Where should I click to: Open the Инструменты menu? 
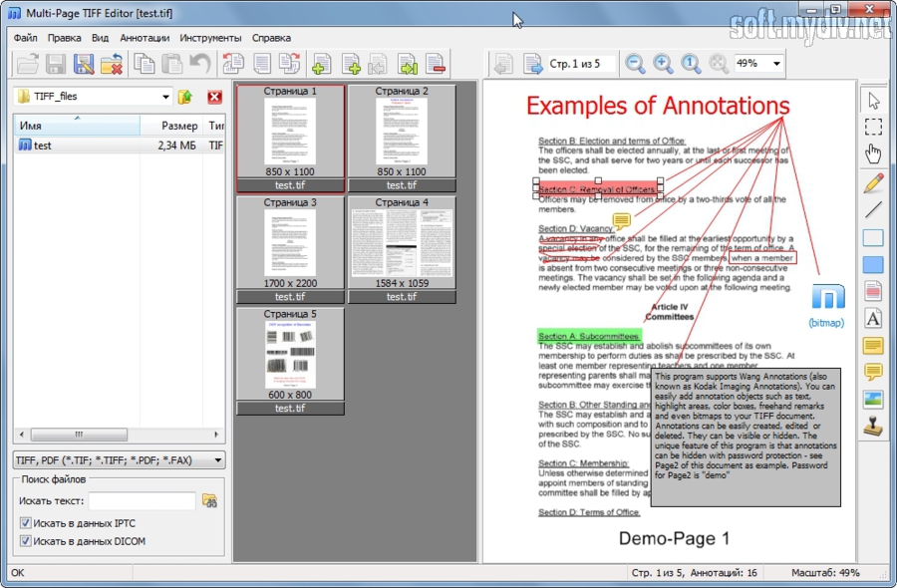click(210, 38)
